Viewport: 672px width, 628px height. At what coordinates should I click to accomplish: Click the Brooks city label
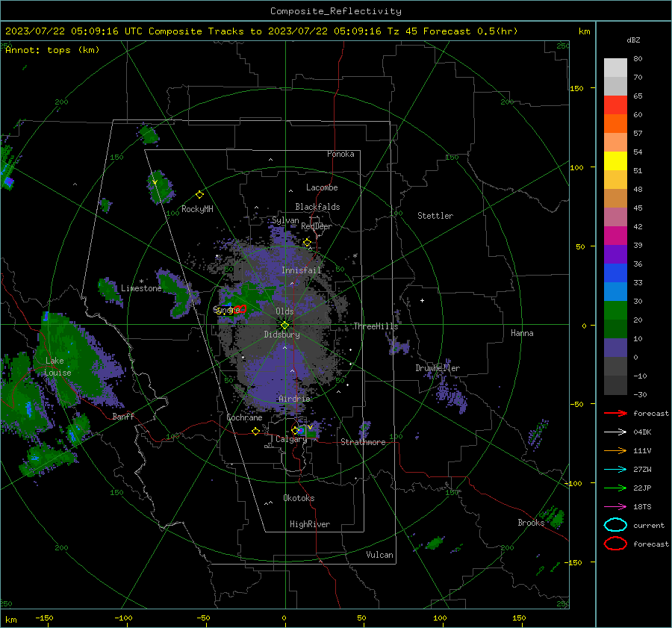coord(531,523)
